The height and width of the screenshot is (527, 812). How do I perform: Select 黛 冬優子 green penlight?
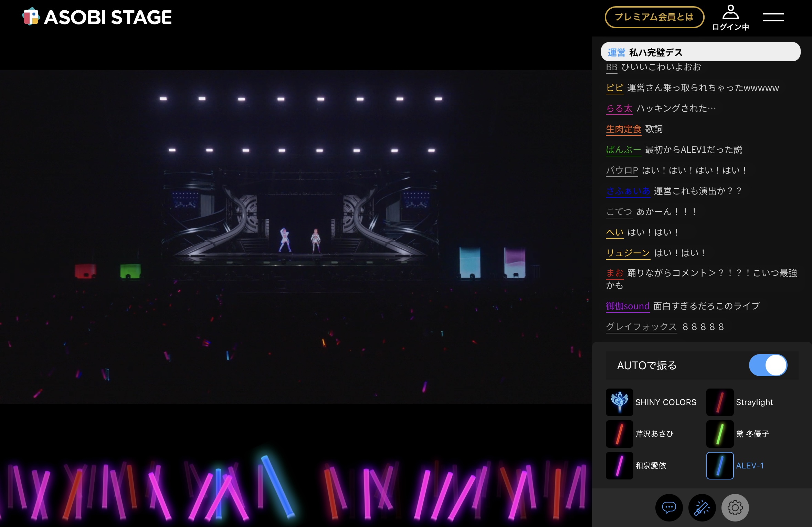tap(720, 434)
